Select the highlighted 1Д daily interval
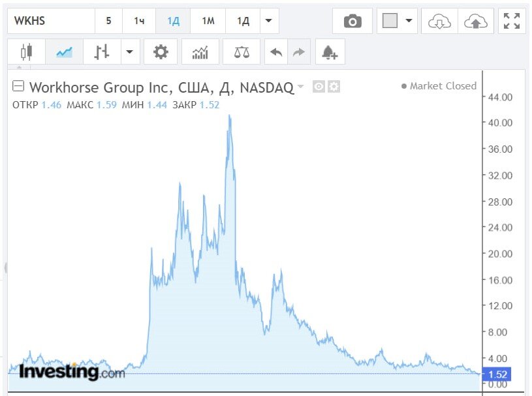 click(x=174, y=21)
